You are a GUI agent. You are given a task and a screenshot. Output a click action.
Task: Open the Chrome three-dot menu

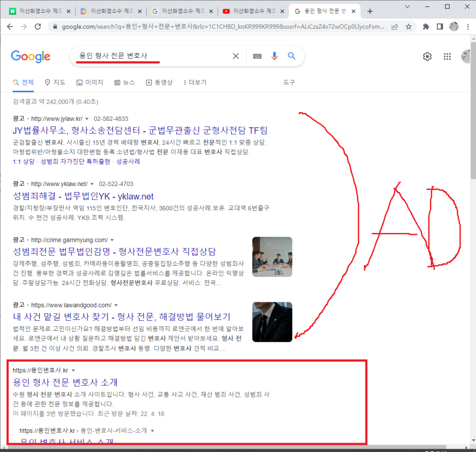coord(468,27)
